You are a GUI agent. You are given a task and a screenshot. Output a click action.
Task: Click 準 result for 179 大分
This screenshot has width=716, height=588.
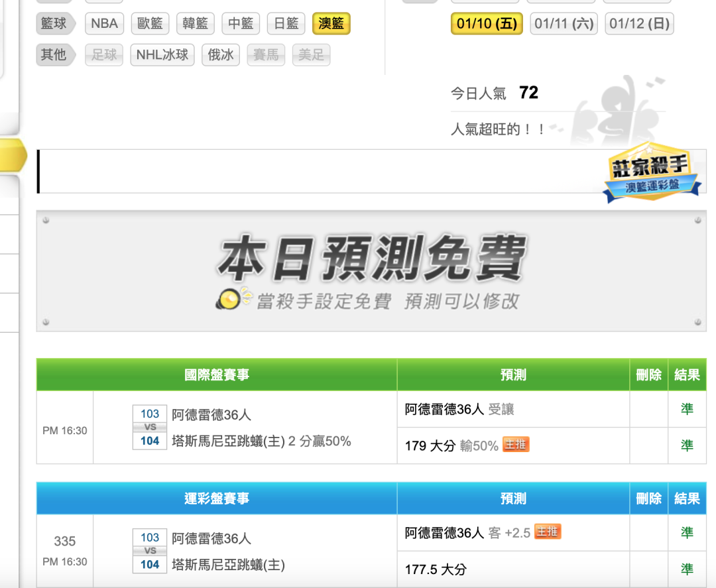tap(687, 445)
